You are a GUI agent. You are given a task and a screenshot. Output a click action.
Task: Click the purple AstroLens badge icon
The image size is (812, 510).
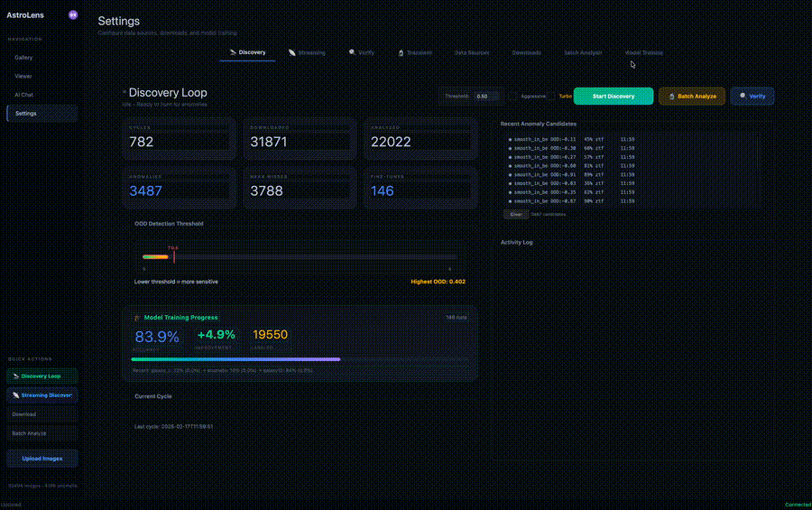pyautogui.click(x=73, y=14)
